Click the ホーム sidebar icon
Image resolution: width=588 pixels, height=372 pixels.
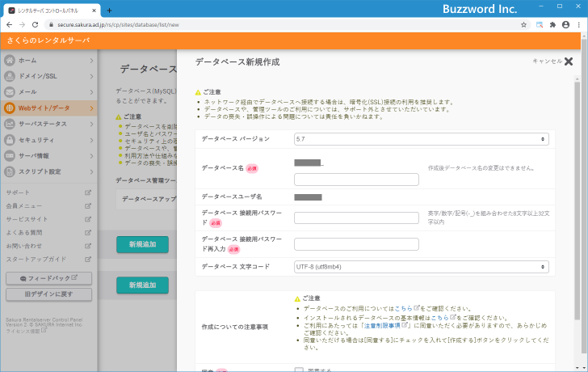[10, 61]
